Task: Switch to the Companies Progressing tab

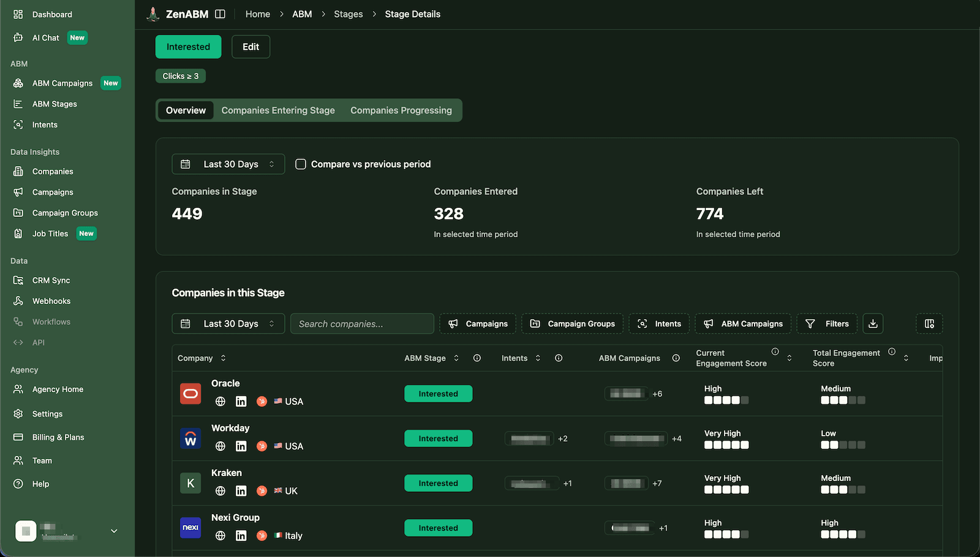Action: click(401, 110)
